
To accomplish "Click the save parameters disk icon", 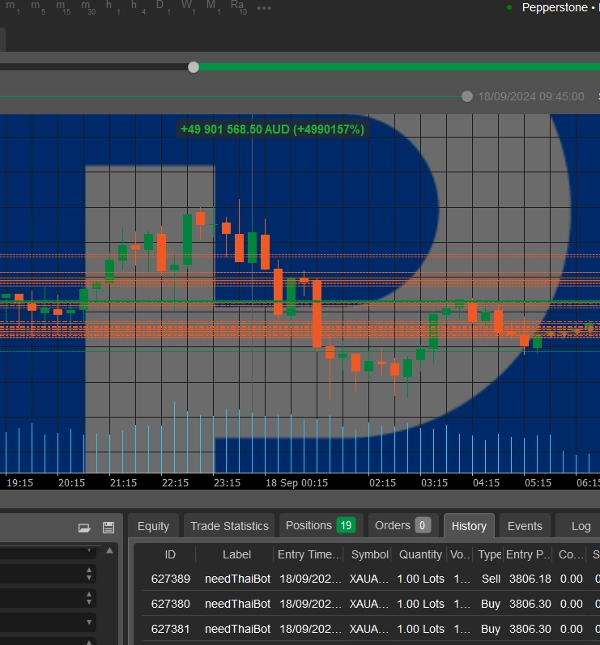I will (108, 527).
